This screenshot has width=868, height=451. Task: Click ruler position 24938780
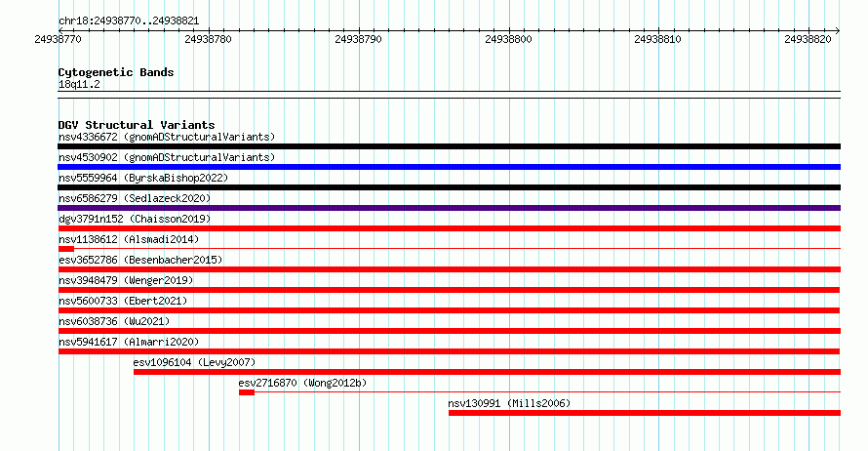click(x=208, y=39)
